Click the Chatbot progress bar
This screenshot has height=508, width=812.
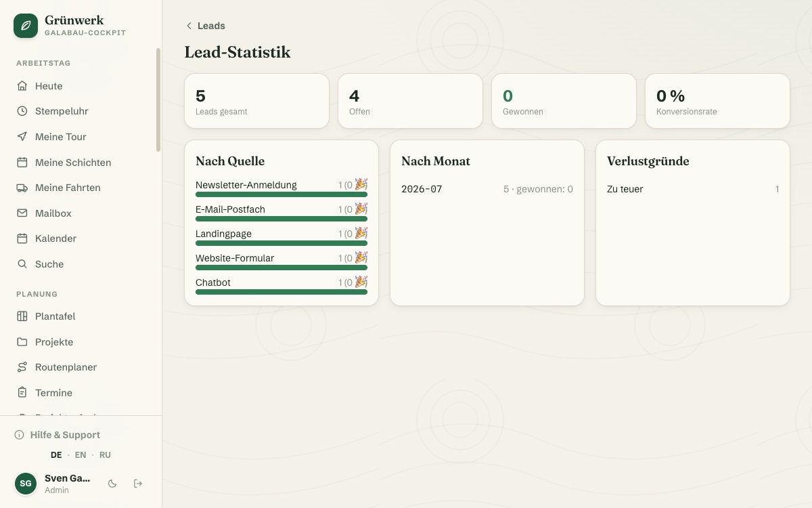point(281,292)
